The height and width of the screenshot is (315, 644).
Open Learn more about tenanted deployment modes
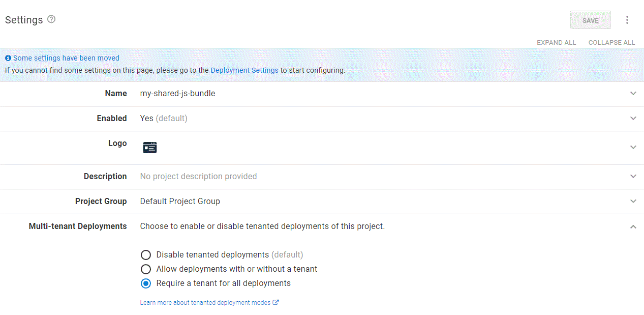(x=205, y=302)
